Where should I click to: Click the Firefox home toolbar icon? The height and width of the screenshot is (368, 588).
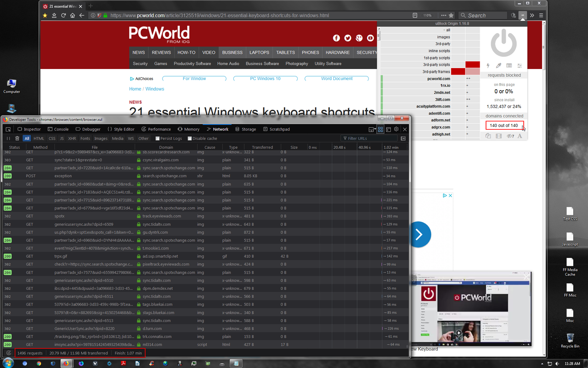pyautogui.click(x=73, y=15)
